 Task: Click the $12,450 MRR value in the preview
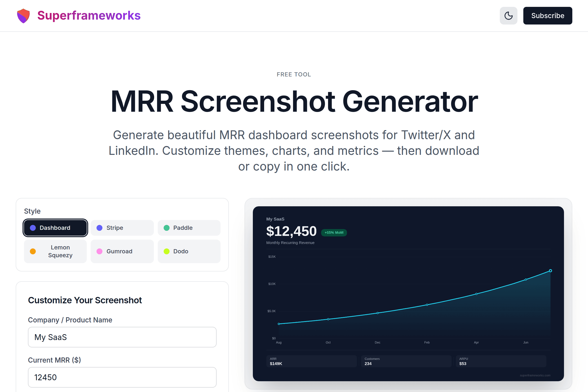point(291,231)
